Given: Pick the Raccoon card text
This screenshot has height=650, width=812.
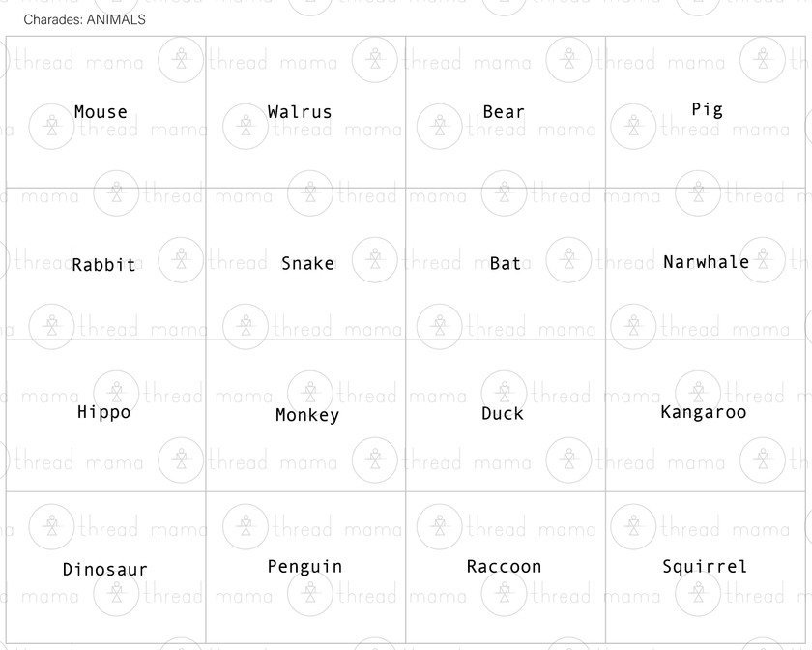Looking at the screenshot, I should [x=504, y=567].
